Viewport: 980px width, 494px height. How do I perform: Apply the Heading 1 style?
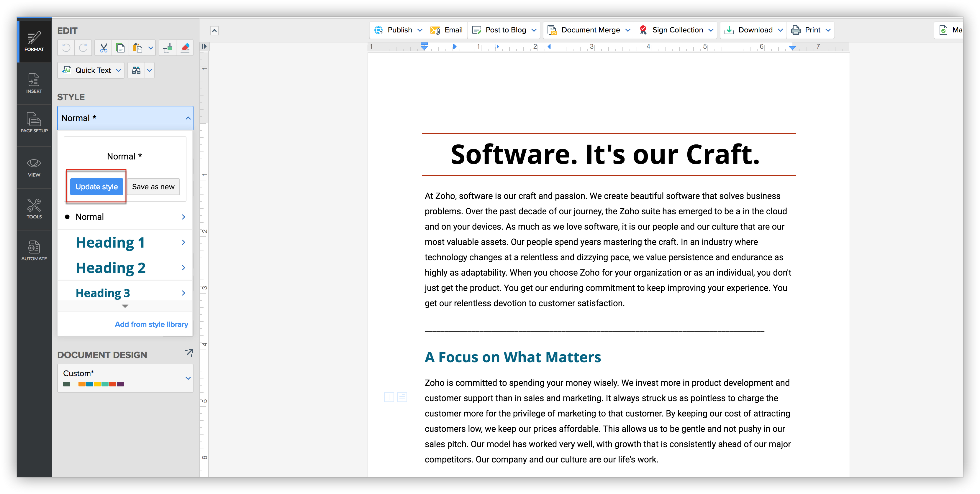pos(110,243)
